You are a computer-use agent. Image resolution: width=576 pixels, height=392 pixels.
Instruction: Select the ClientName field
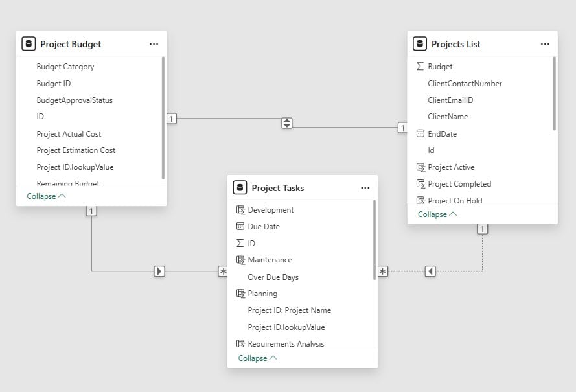coord(448,117)
